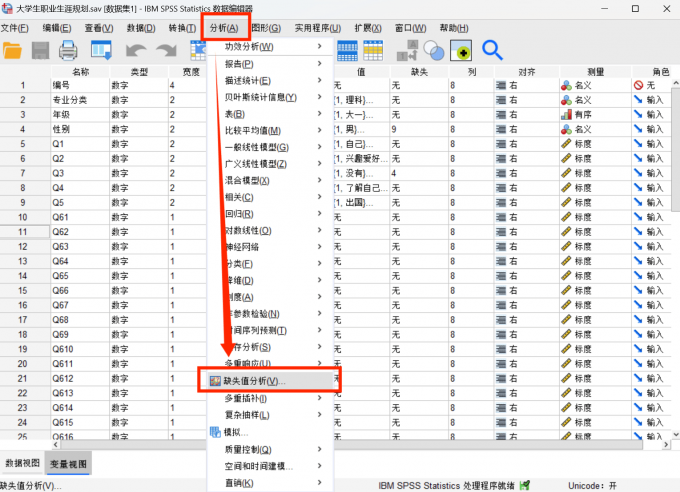Click the scale ruler icon for Q1

coord(566,144)
